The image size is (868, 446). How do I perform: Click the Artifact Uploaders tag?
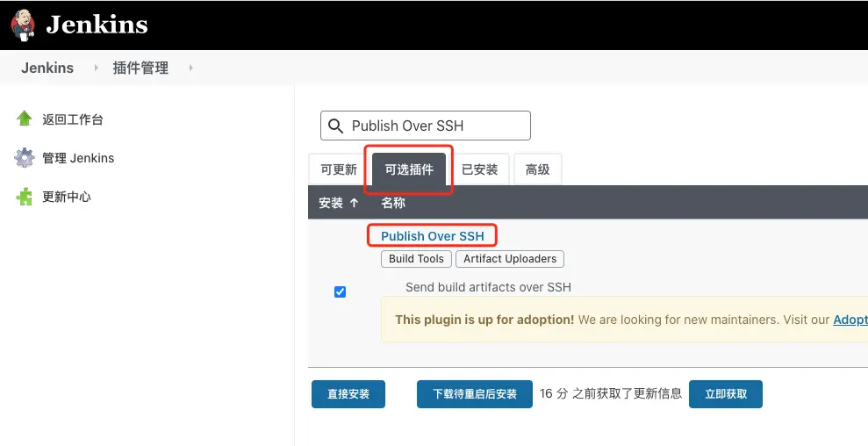[x=510, y=259]
